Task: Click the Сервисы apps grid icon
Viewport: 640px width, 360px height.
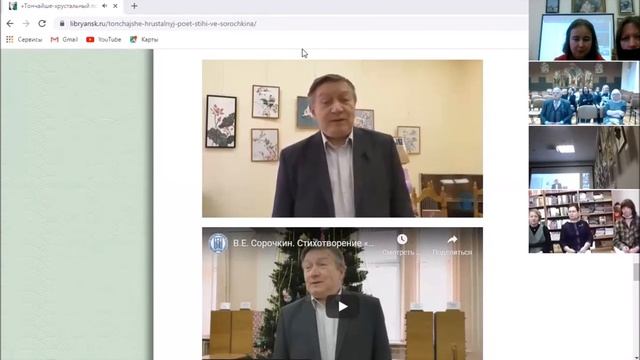Action: tap(10, 40)
